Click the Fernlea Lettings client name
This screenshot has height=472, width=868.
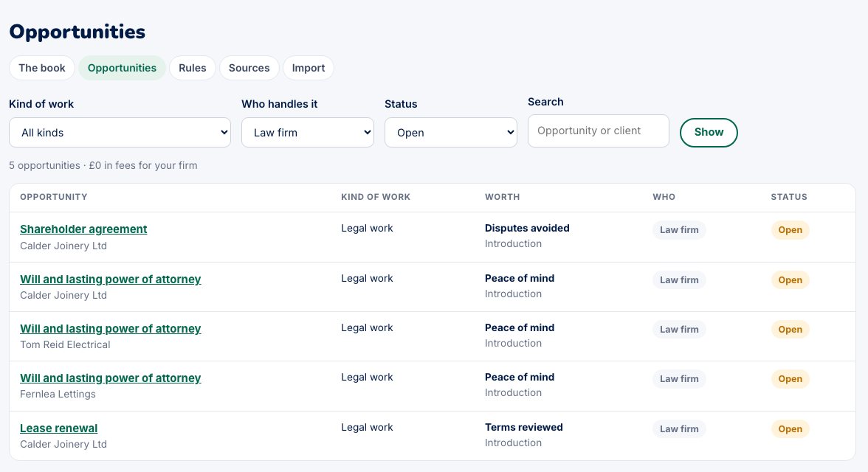tap(58, 394)
